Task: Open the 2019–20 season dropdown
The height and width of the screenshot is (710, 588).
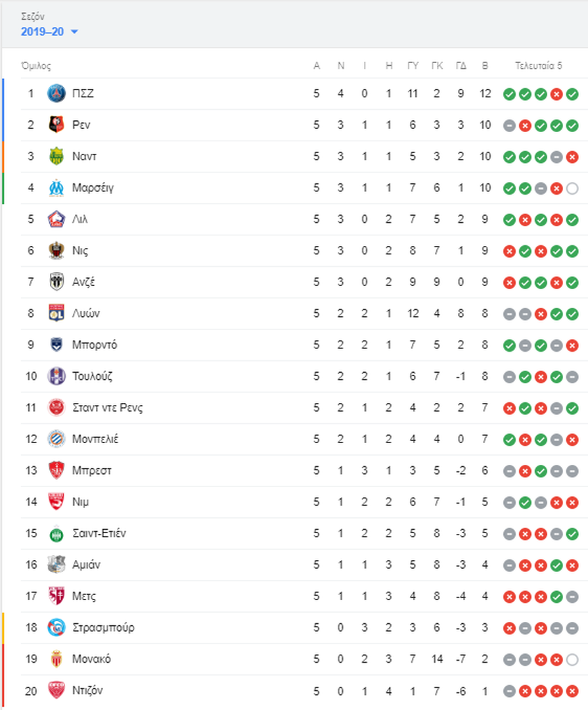Action: pyautogui.click(x=49, y=32)
